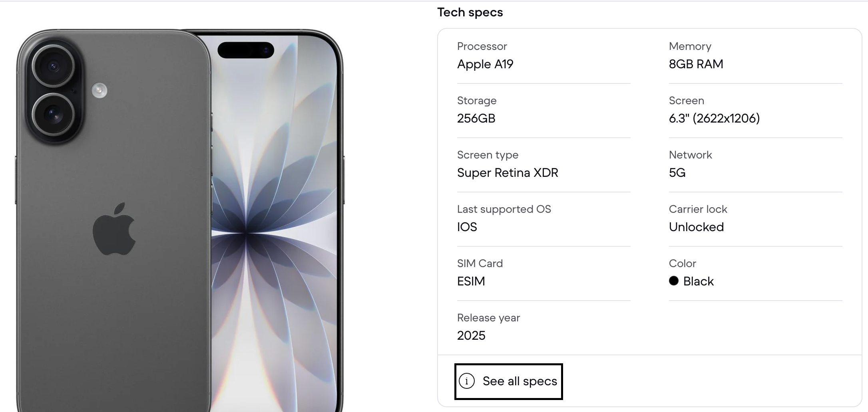Click the black color swatch dot
Screen dimensions: 868x412
point(674,281)
